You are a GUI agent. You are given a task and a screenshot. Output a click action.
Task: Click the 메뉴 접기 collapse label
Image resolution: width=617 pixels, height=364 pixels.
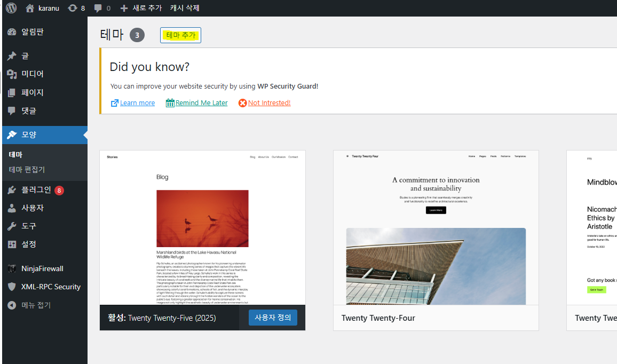36,305
